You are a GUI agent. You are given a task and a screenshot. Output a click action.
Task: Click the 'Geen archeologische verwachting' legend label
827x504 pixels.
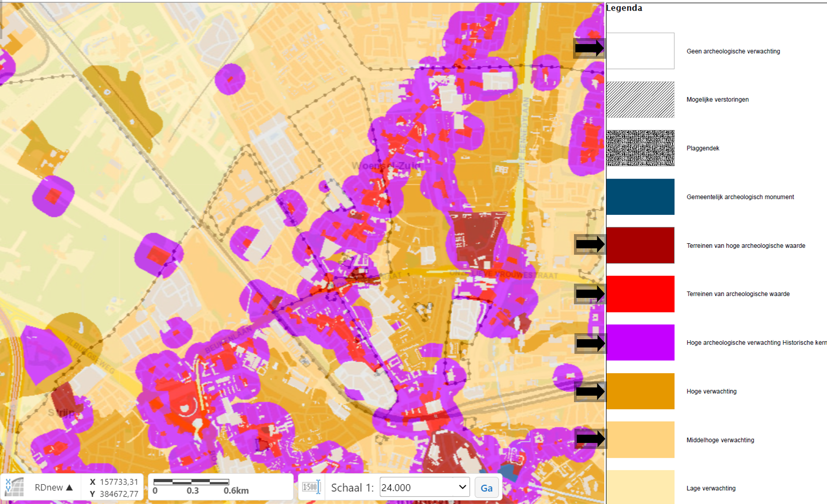(733, 51)
